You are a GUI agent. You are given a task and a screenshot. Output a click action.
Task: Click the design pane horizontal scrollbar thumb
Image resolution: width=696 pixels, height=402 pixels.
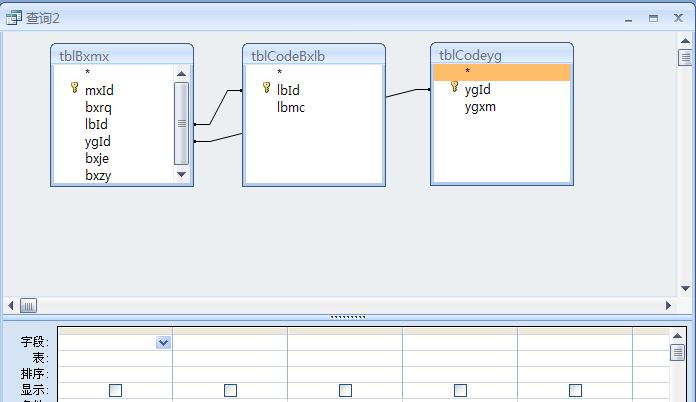(28, 306)
